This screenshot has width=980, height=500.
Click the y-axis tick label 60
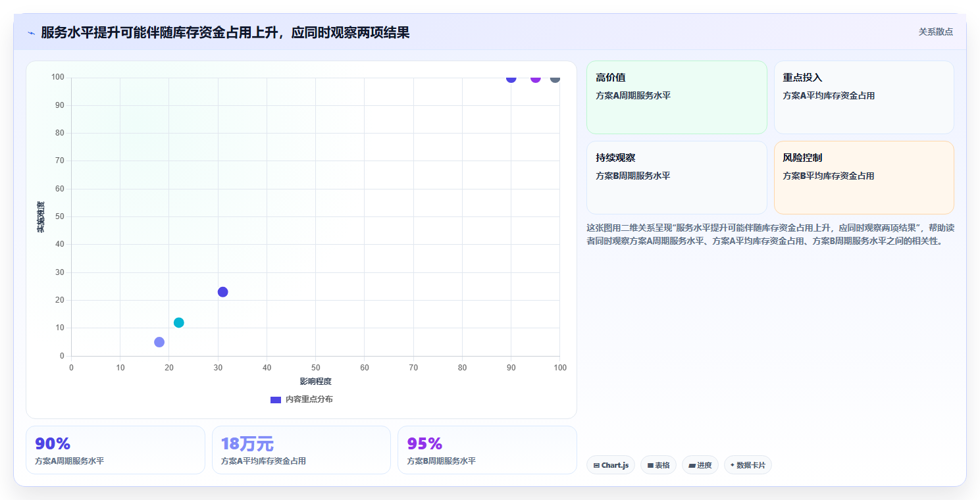click(x=60, y=189)
